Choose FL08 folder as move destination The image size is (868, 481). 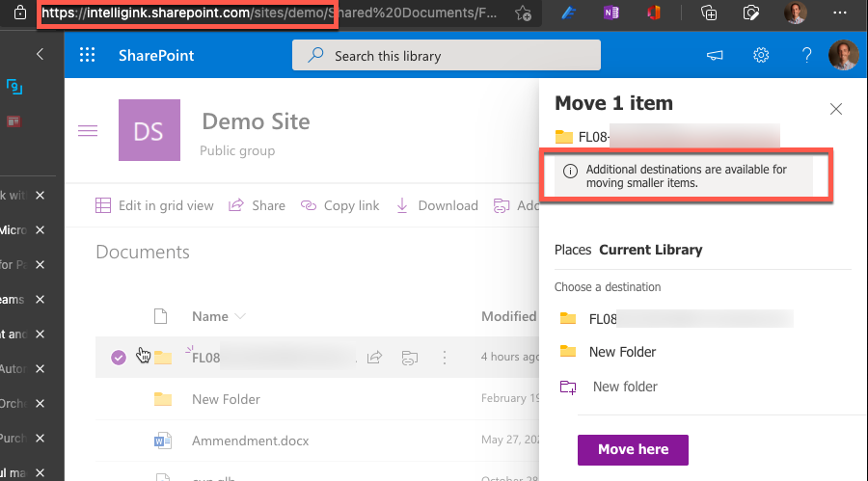tap(676, 319)
